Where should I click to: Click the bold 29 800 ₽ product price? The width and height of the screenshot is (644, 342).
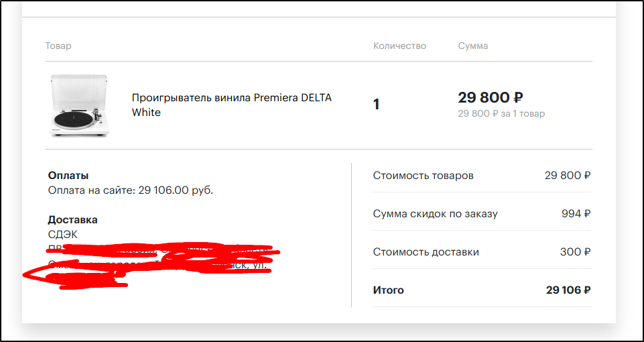[x=490, y=98]
